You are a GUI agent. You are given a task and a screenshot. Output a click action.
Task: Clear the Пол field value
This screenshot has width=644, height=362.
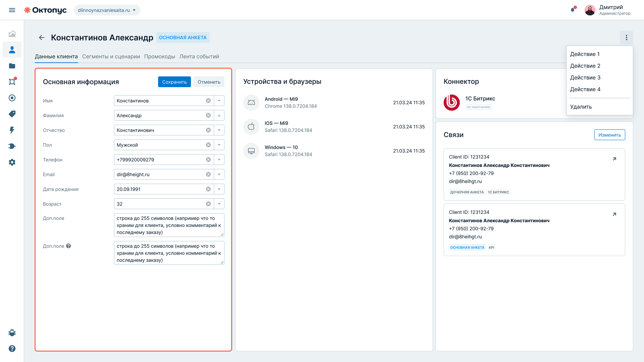pos(208,145)
